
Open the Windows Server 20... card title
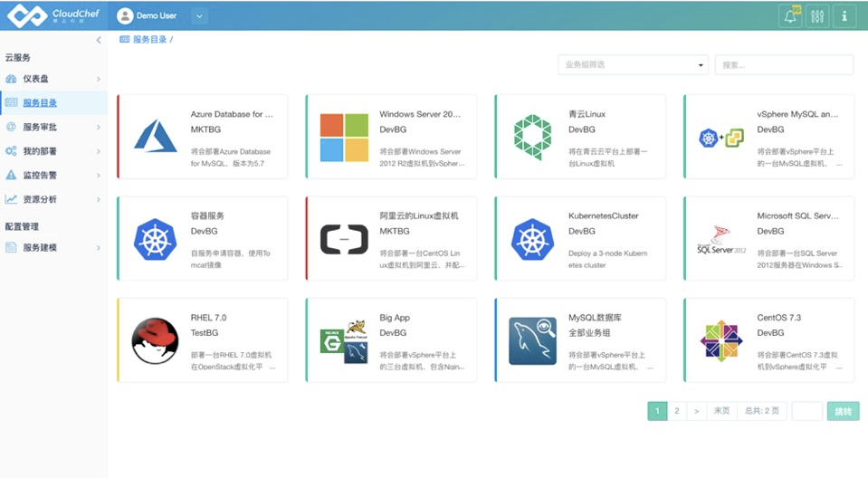(420, 114)
